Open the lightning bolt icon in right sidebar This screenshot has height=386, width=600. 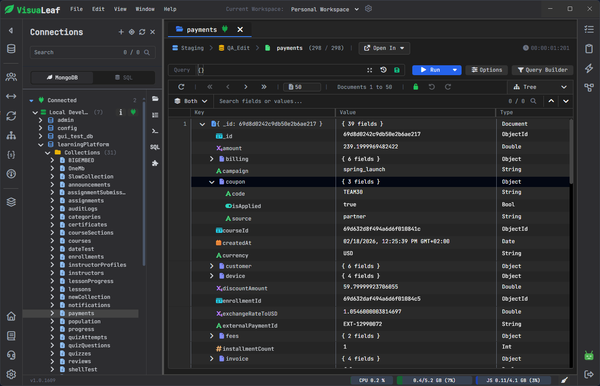tap(589, 68)
